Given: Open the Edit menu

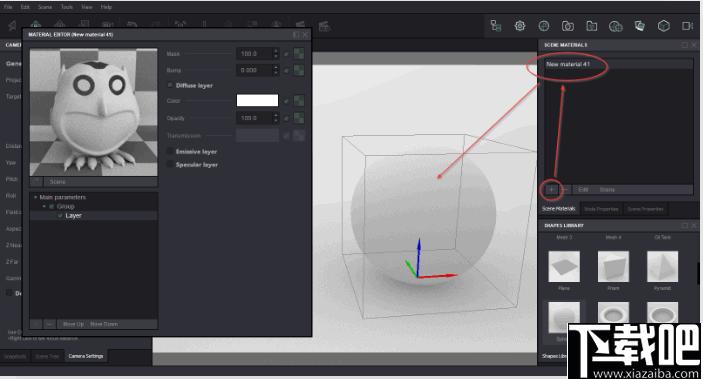Looking at the screenshot, I should tap(25, 7).
